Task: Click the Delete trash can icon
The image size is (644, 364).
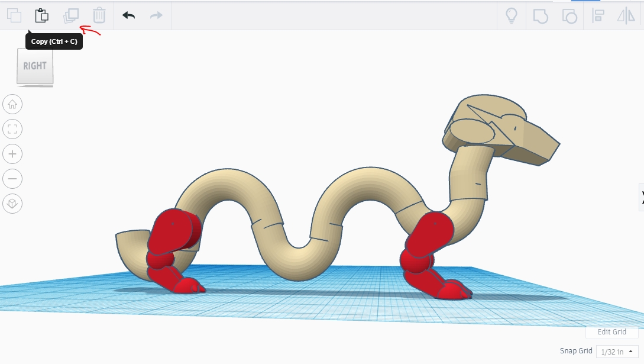Action: click(99, 15)
